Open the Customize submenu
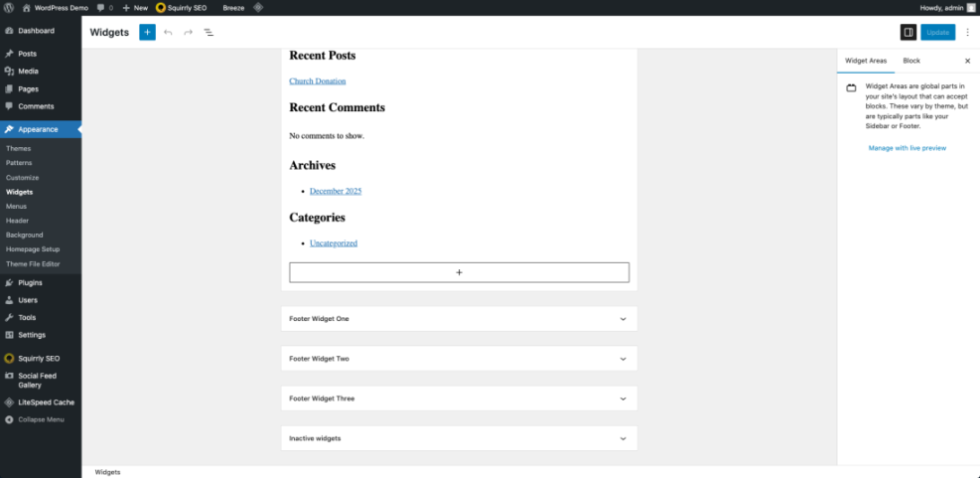 (x=23, y=178)
